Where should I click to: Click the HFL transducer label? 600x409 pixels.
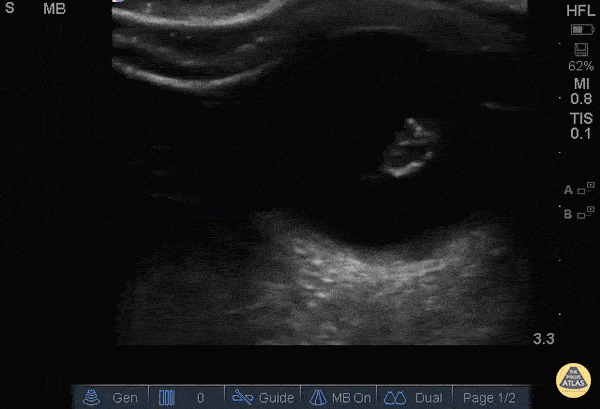coord(580,9)
